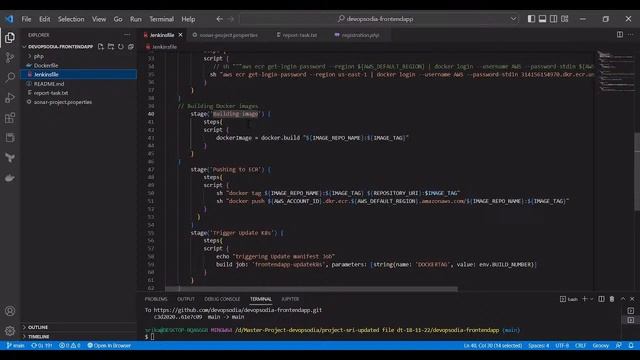Open the Terminal menu
Viewport: 640px width, 360px height.
[162, 19]
